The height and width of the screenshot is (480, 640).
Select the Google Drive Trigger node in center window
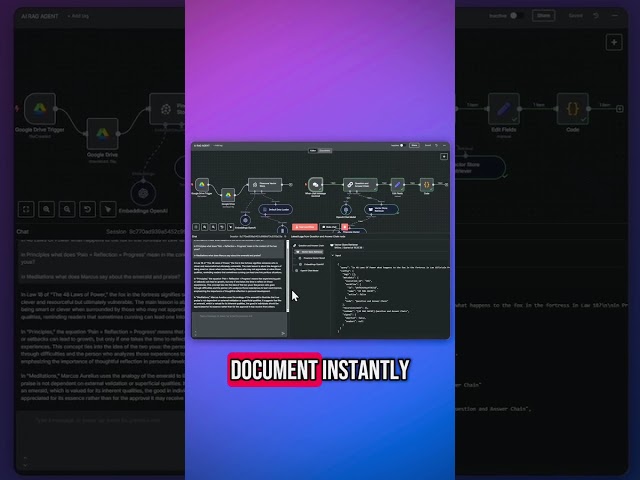[202, 184]
